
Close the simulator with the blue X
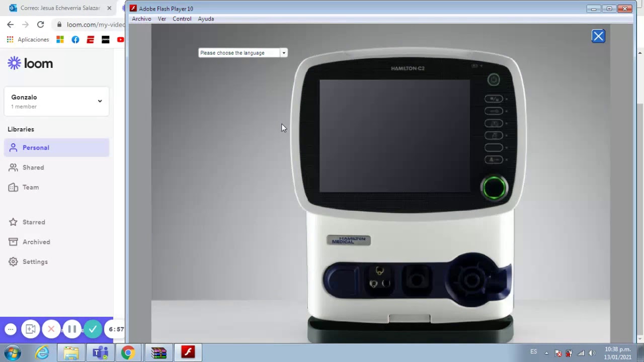[x=598, y=36]
